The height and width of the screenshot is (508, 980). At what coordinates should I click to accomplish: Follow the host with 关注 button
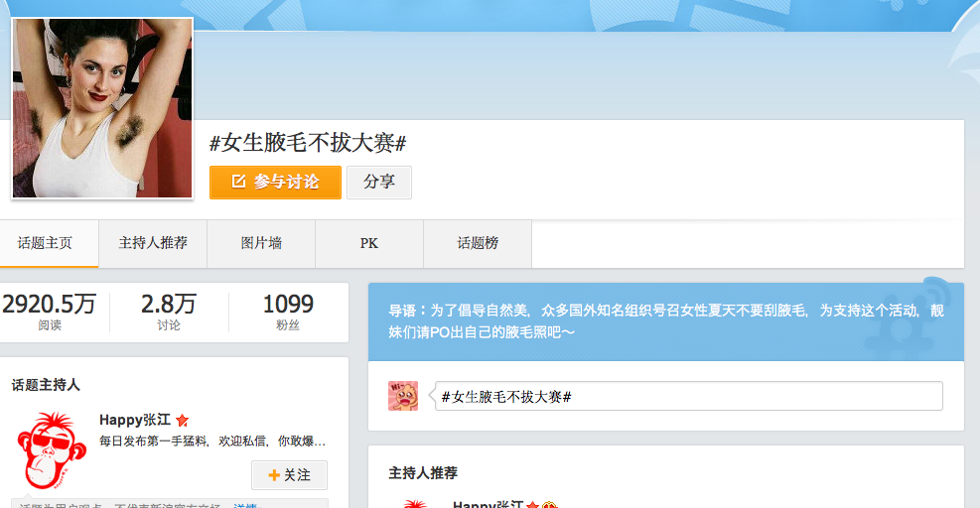click(289, 475)
